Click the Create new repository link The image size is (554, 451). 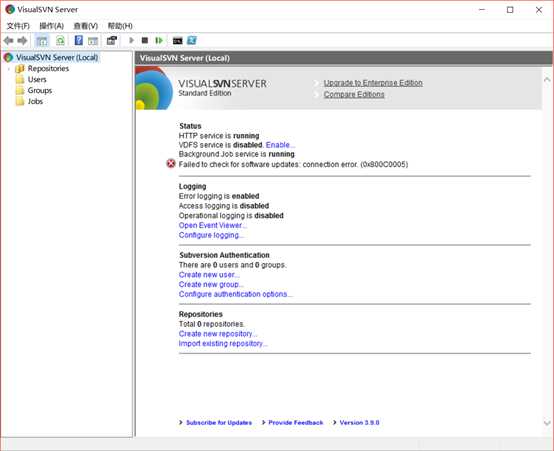point(218,334)
